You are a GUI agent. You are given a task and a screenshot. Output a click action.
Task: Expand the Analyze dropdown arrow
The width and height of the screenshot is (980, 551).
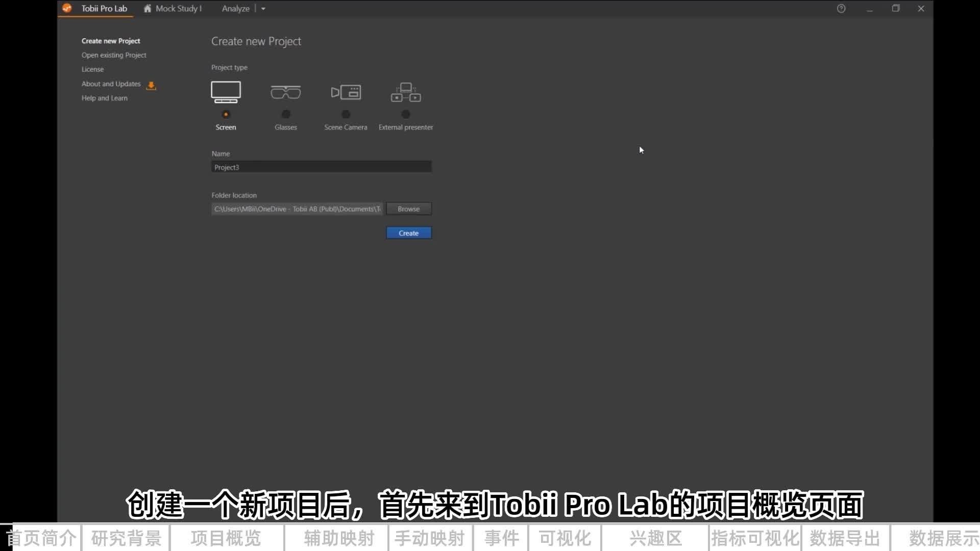[x=263, y=9]
